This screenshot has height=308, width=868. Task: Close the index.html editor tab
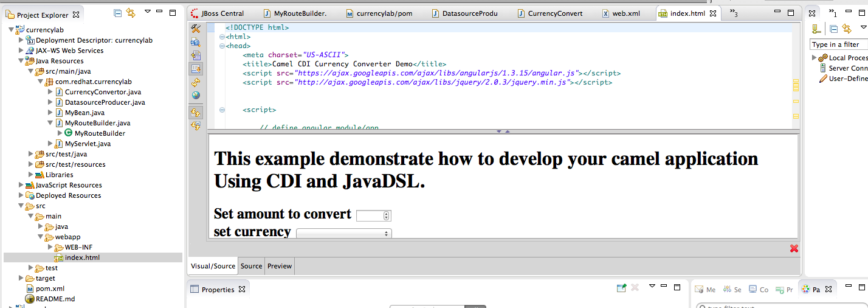[x=713, y=13]
